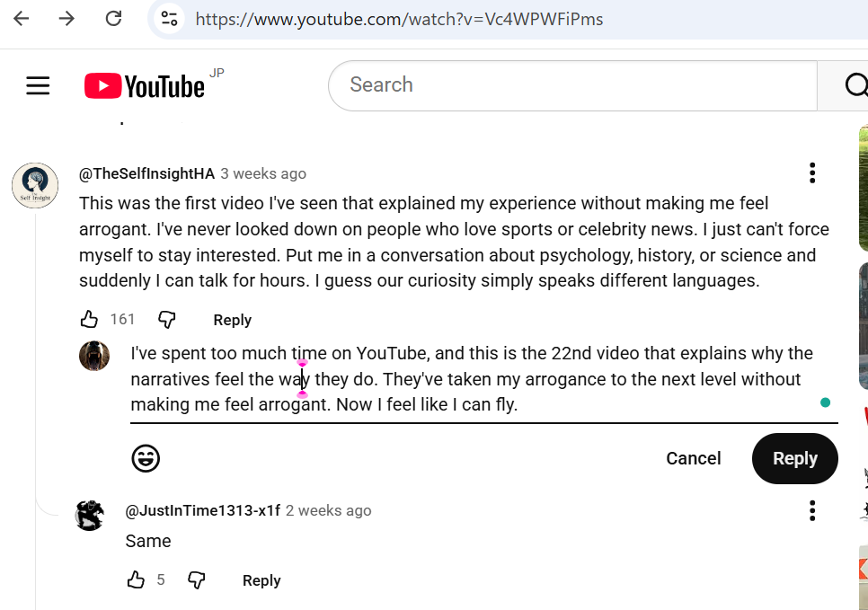868x610 pixels.
Task: Dislike JustInTime1313's "Same" reply
Action: point(197,579)
